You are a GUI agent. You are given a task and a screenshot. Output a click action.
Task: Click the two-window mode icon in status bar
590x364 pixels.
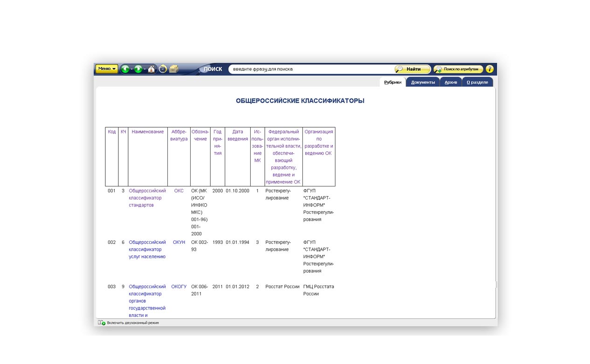tap(101, 323)
